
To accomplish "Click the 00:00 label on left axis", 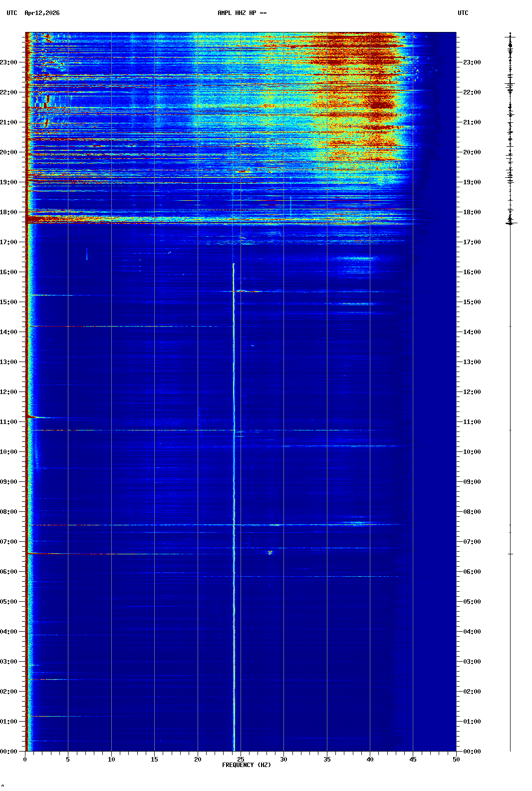I will click(x=8, y=752).
